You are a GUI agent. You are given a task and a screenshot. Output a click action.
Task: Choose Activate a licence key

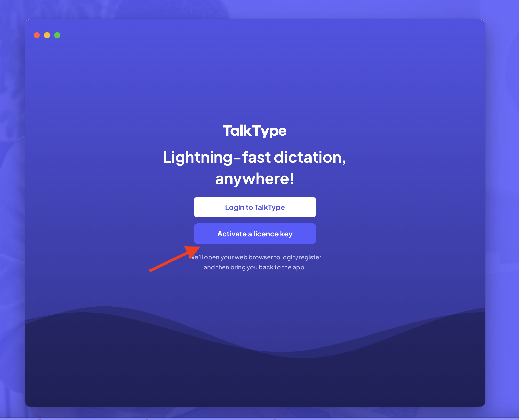255,234
